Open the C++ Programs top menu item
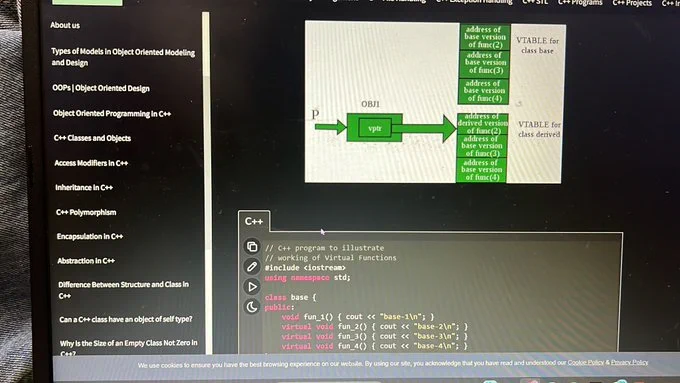The height and width of the screenshot is (383, 680). point(580,3)
